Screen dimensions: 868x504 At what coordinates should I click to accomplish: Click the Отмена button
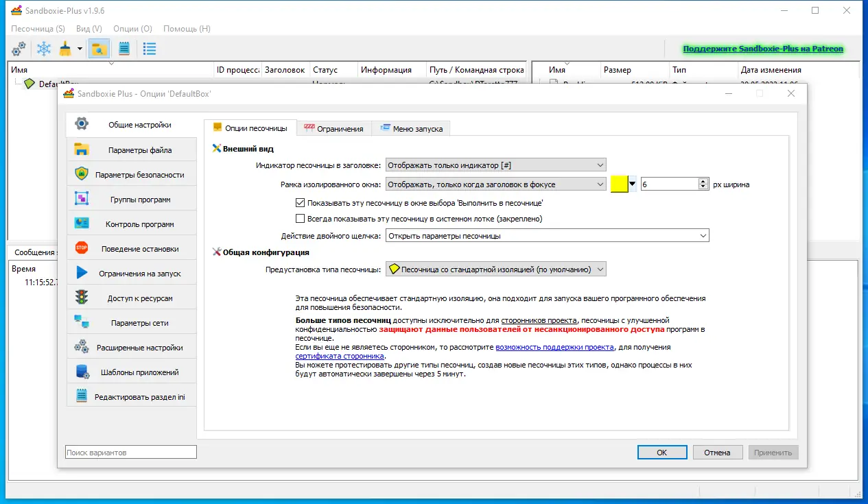717,453
